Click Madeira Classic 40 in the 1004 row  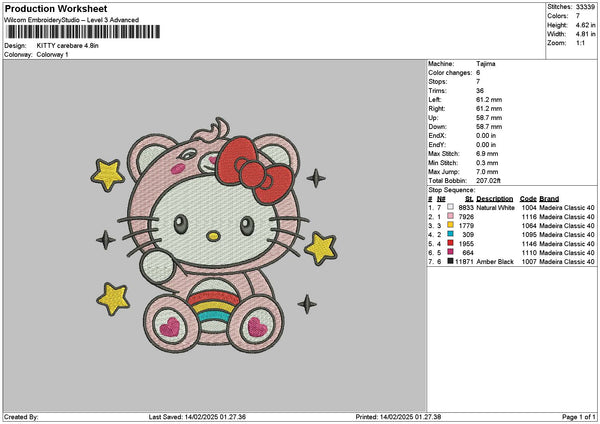pyautogui.click(x=567, y=208)
